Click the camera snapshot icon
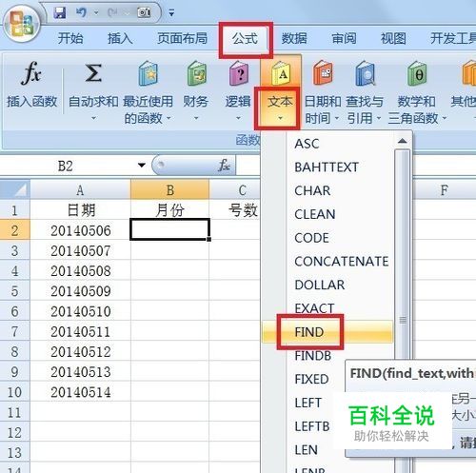Image resolution: width=476 pixels, height=473 pixels. tap(144, 12)
